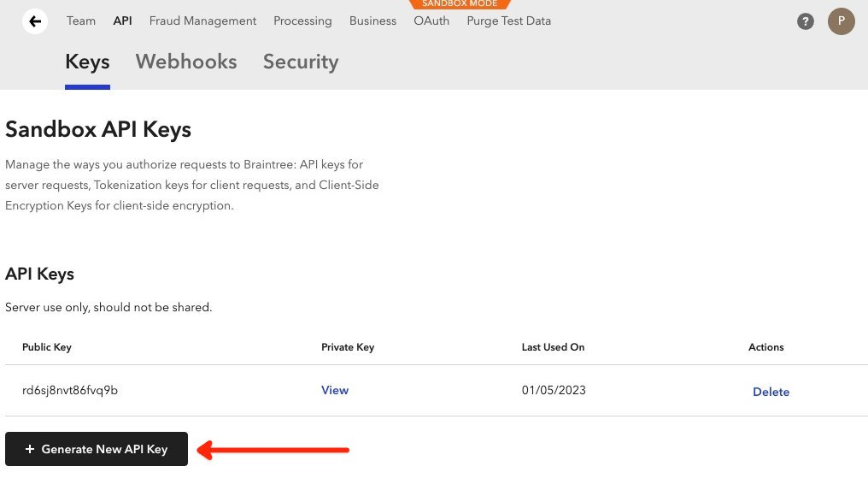Image resolution: width=868 pixels, height=496 pixels.
Task: Open the Team menu
Action: click(81, 21)
